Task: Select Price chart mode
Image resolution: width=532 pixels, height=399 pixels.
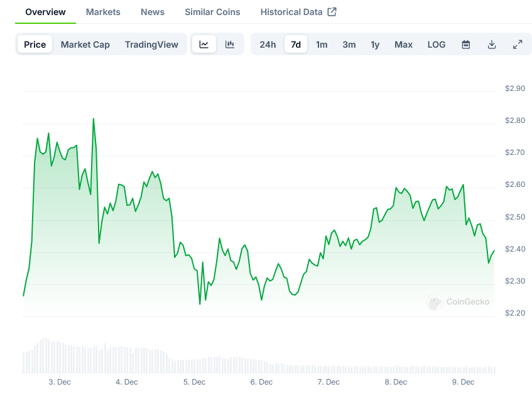Action: 35,45
